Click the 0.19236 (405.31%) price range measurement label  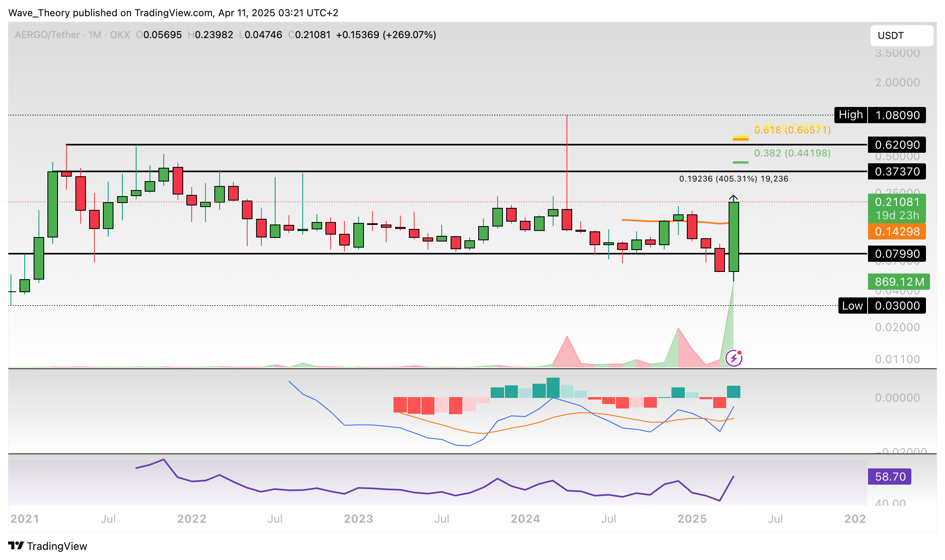(733, 179)
